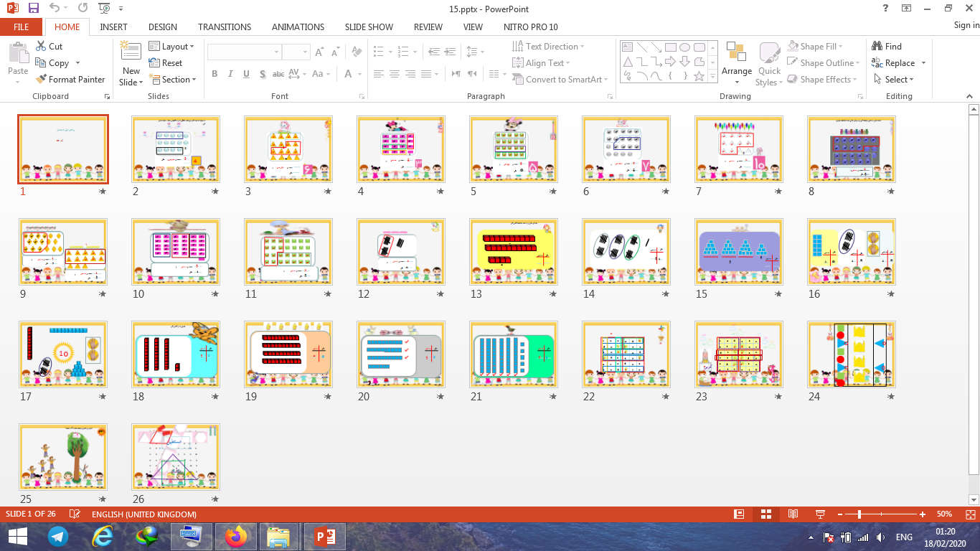Click the Cut tool
The width and height of the screenshot is (980, 551).
click(49, 47)
